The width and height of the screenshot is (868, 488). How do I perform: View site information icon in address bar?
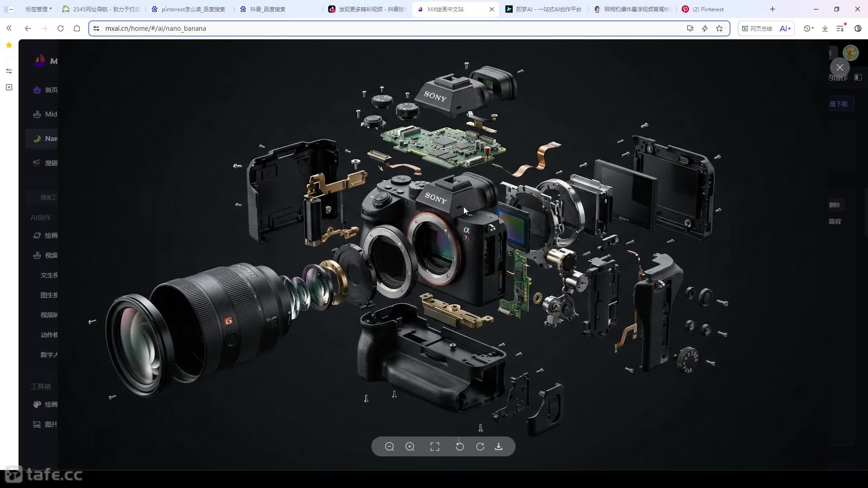coord(96,28)
